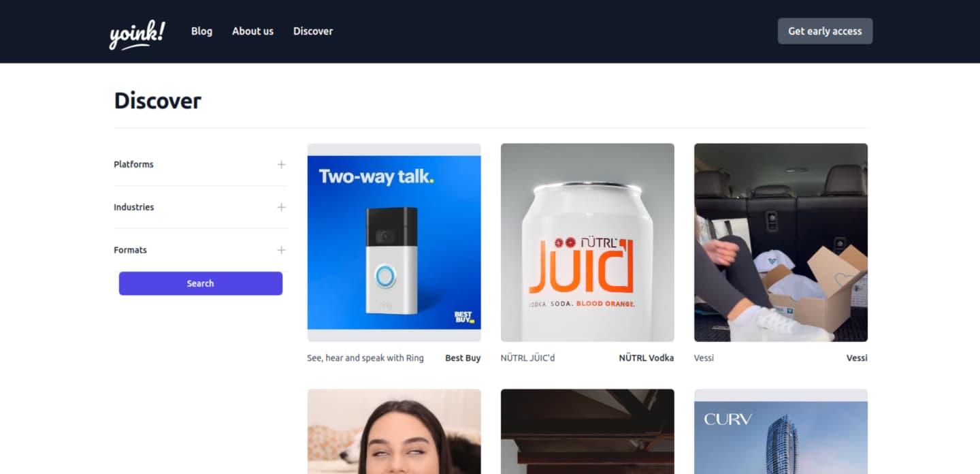Click the bold Vessi brand link
The image size is (980, 474).
coord(857,358)
